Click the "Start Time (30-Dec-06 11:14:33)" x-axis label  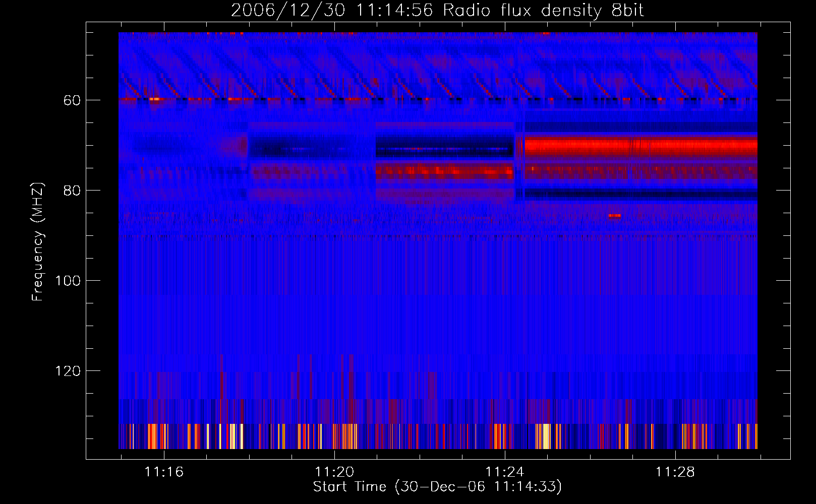(437, 487)
